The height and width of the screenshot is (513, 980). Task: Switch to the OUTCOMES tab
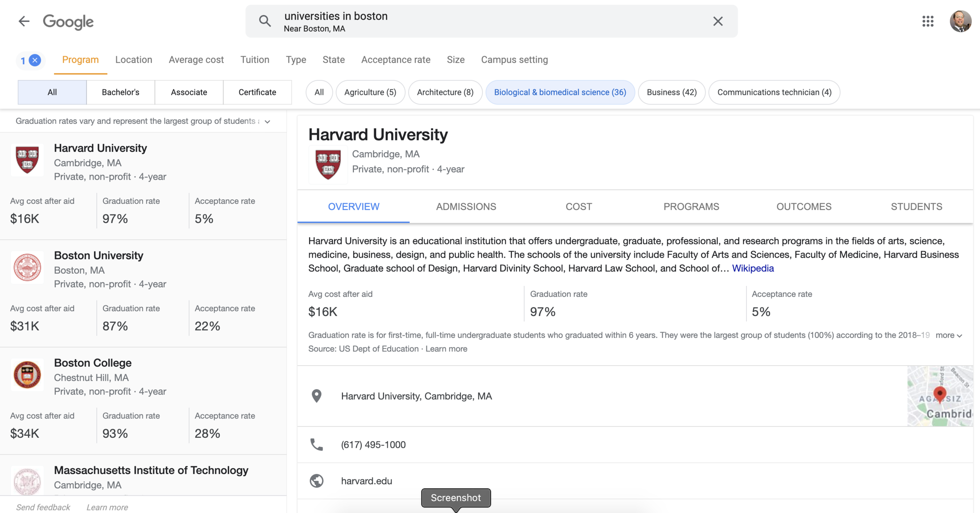pos(804,207)
